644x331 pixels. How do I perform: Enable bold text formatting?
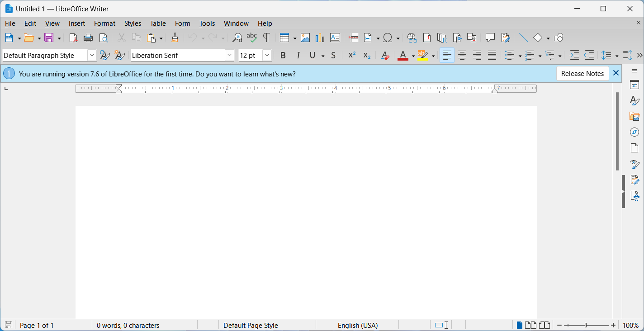tap(283, 55)
